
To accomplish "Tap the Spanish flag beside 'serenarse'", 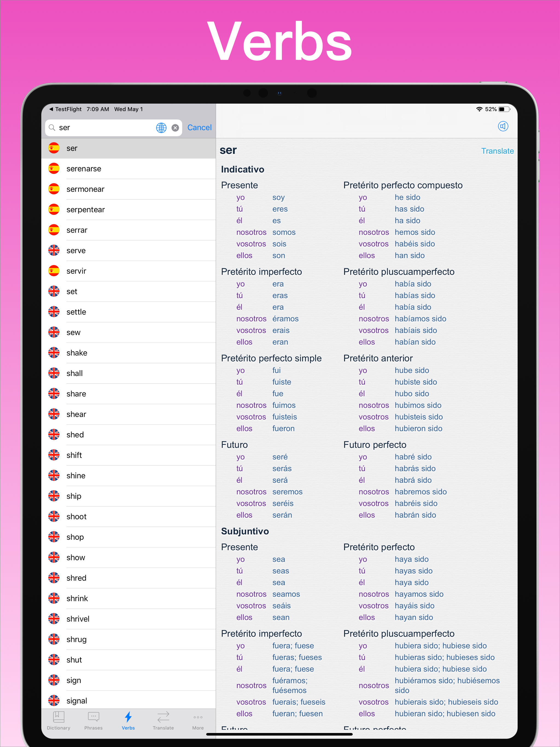I will (54, 168).
